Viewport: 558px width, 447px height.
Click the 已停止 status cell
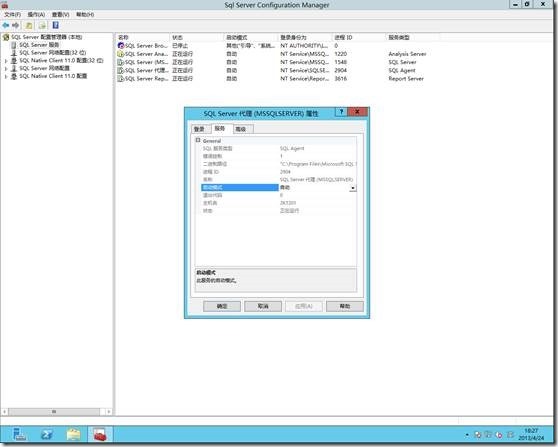180,46
